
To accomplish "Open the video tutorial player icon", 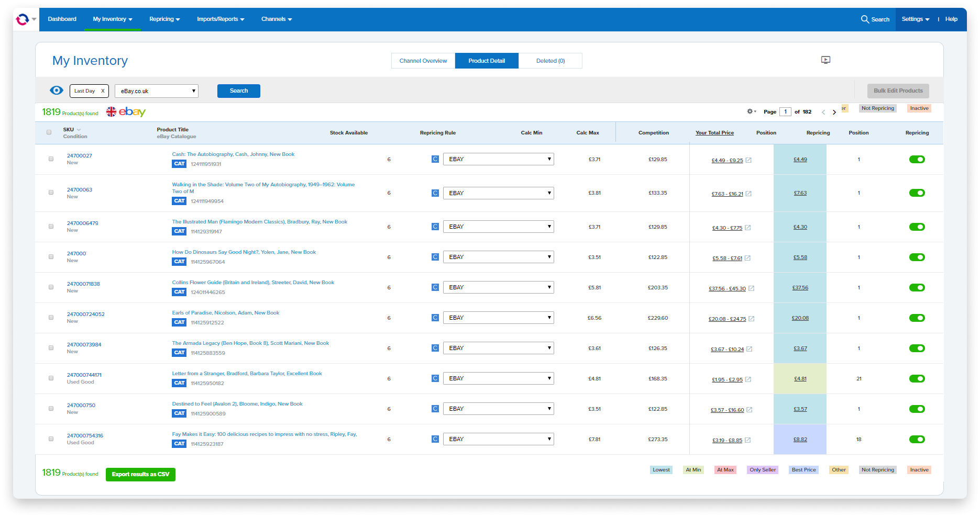I will pyautogui.click(x=825, y=60).
